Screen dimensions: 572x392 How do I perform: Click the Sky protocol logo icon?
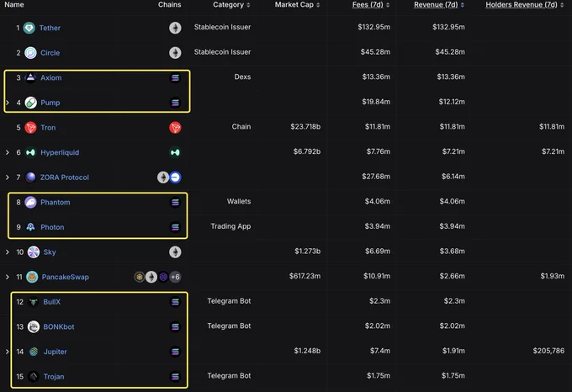[34, 252]
